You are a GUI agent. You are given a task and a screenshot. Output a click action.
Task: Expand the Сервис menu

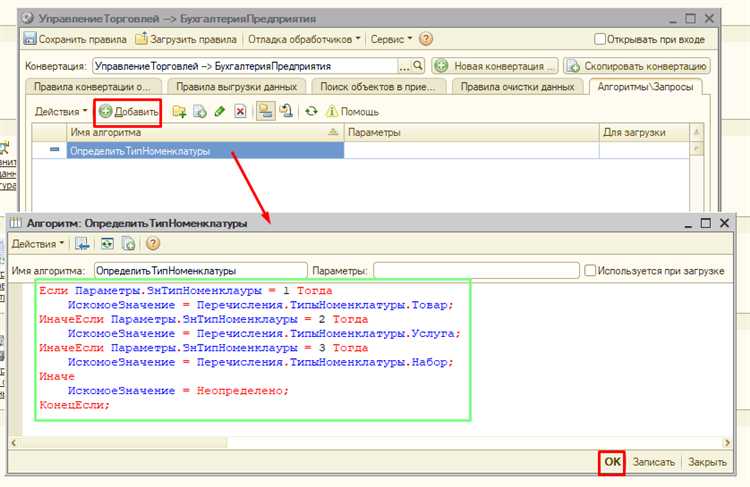391,39
